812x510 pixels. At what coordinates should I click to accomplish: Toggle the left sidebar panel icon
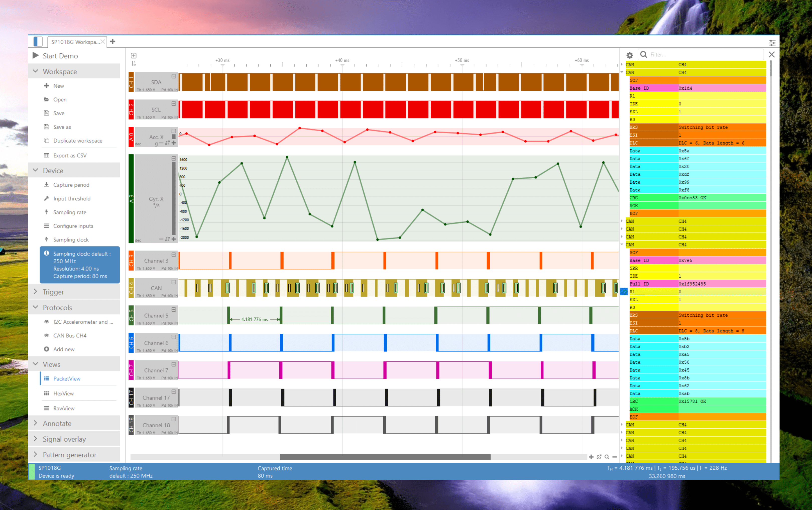pos(38,42)
